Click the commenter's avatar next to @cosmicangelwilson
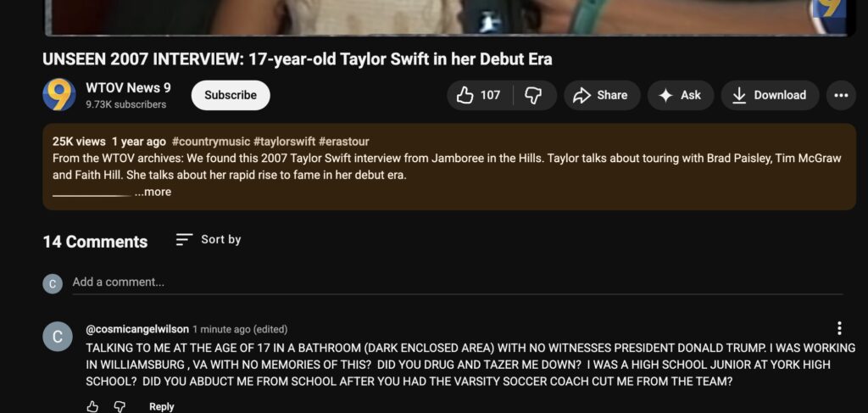This screenshot has width=868, height=413. 58,337
